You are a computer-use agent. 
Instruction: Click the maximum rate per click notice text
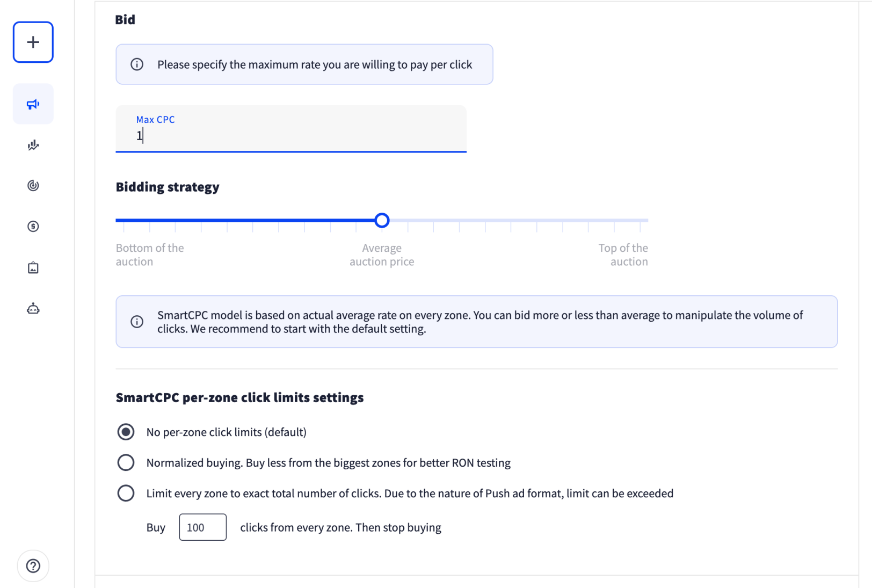click(x=315, y=64)
